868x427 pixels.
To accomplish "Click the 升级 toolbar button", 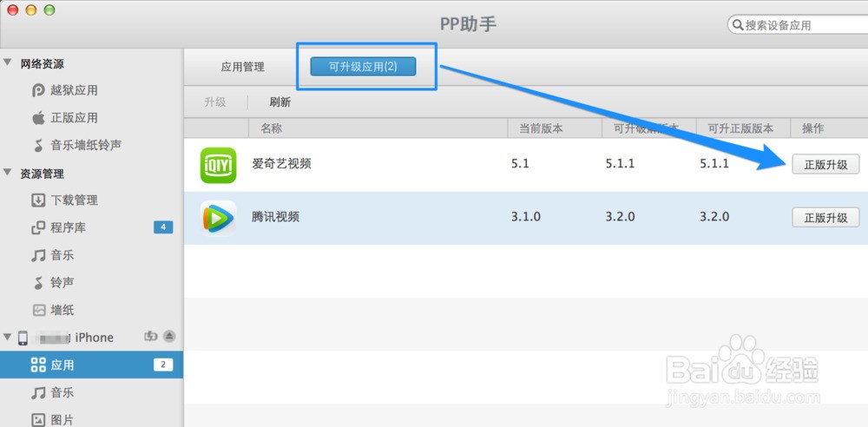I will 215,102.
